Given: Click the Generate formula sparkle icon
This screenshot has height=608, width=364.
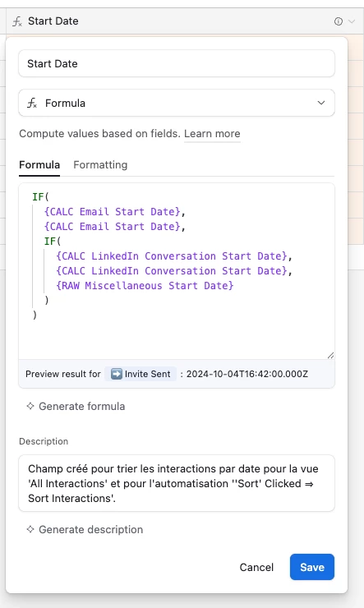Looking at the screenshot, I should click(30, 406).
